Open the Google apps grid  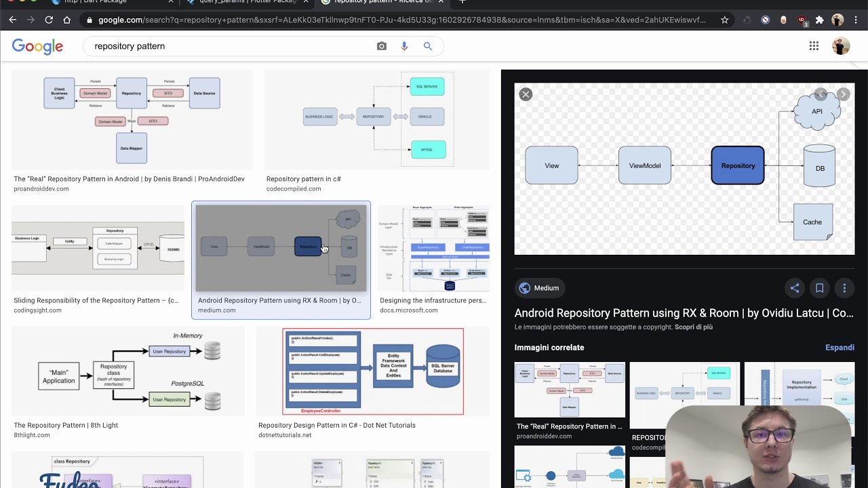(x=814, y=46)
